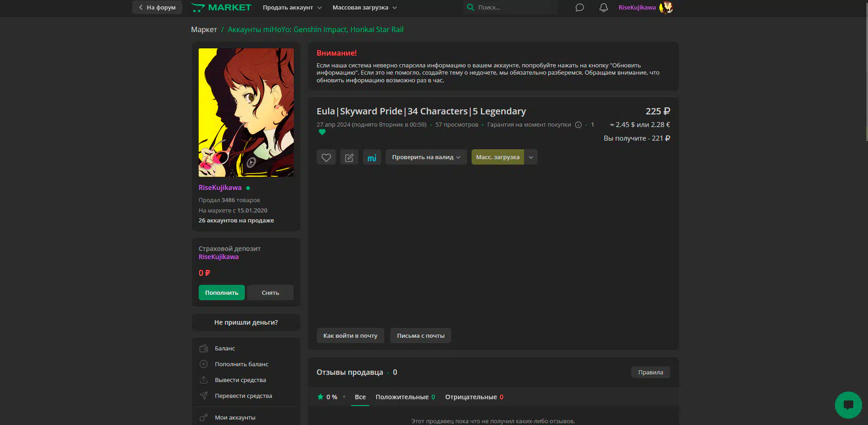Click the guarantee info circle icon
The image size is (868, 425).
click(x=578, y=125)
